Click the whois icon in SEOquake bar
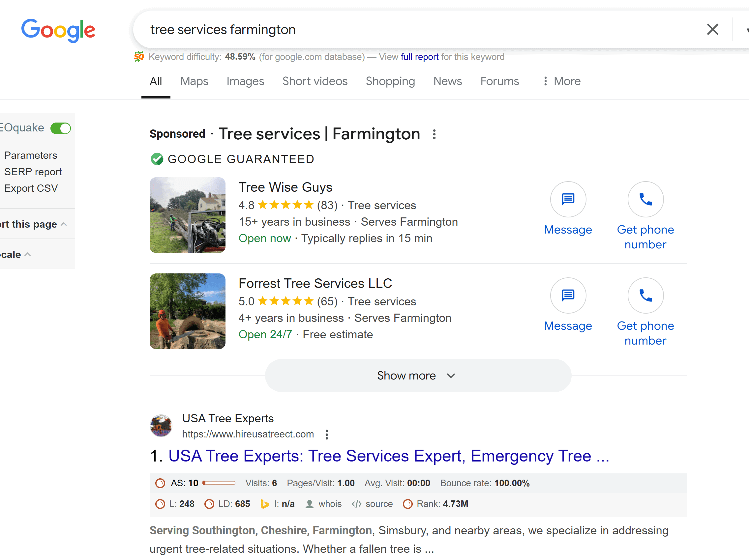This screenshot has height=560, width=749. tap(309, 504)
